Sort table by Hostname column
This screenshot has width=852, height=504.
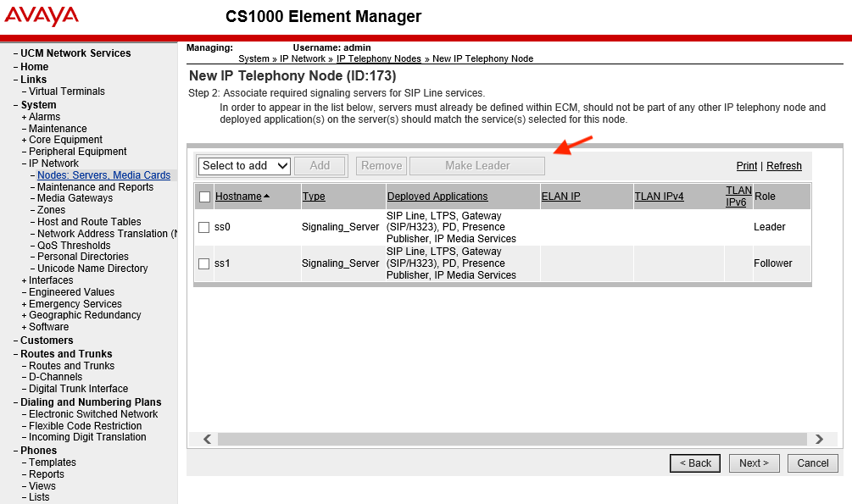(x=238, y=196)
